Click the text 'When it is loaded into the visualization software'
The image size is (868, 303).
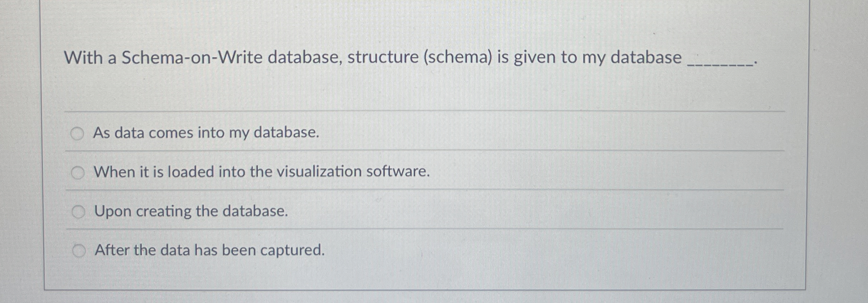coord(262,172)
